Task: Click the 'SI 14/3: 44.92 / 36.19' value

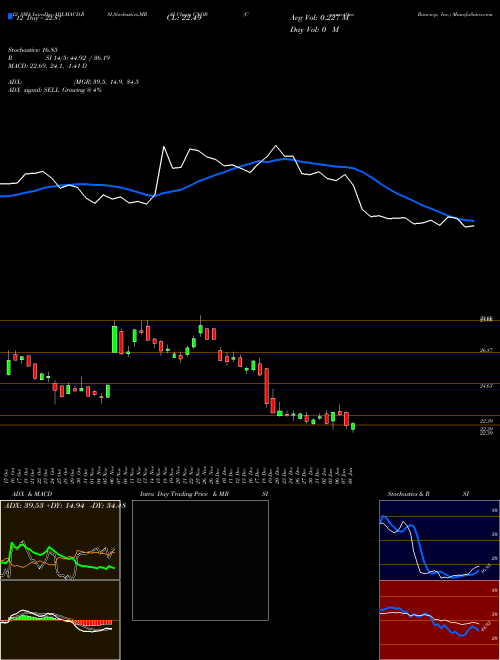Action: (x=78, y=58)
